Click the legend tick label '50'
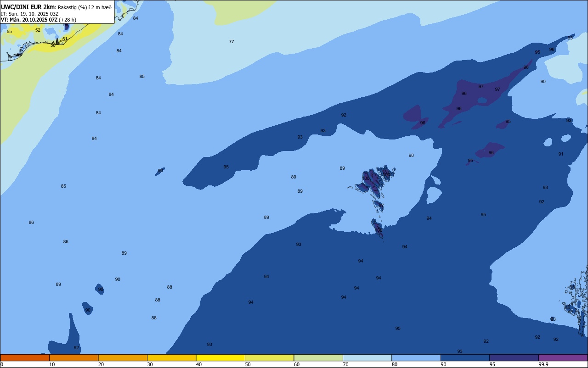Screen dimensions: 588x368 pos(248,364)
